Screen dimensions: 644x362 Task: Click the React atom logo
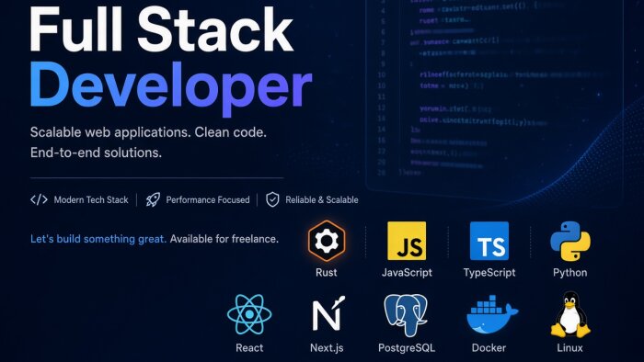249,314
